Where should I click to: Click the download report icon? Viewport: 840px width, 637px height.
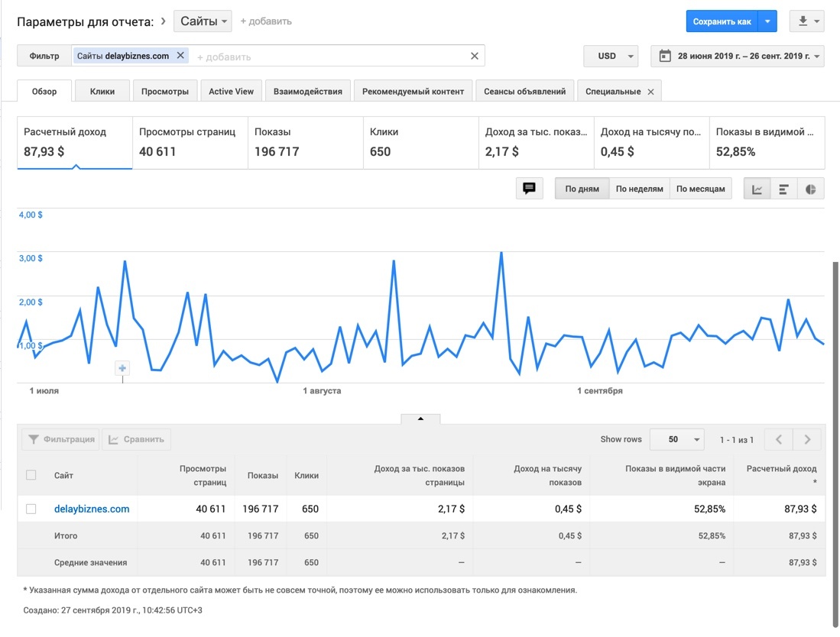[x=803, y=21]
